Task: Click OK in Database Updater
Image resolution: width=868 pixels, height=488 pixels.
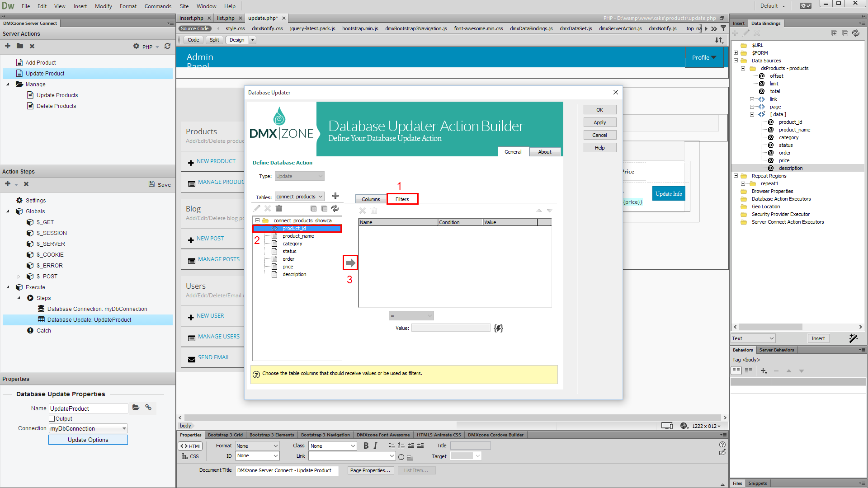Action: pyautogui.click(x=599, y=110)
